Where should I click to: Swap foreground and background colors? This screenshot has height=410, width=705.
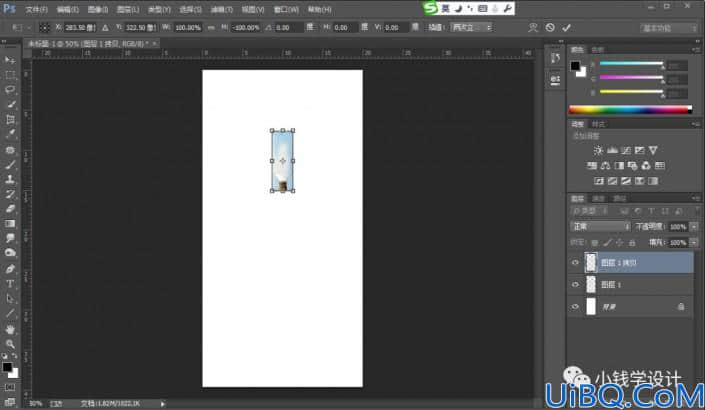[x=15, y=356]
